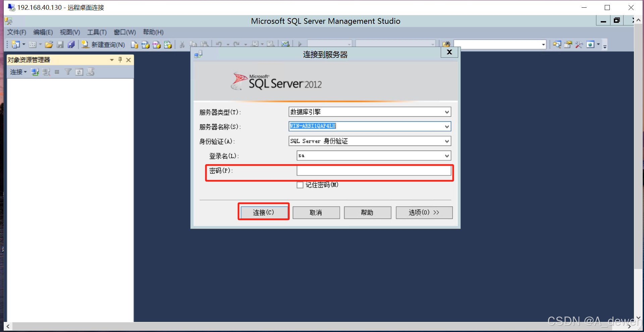The width and height of the screenshot is (644, 332).
Task: Open the 服务器名称 server name dropdown arrow
Action: 447,126
